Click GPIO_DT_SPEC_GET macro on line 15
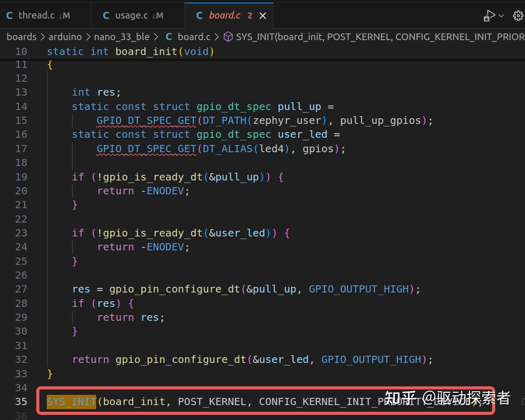The height and width of the screenshot is (420, 525). [147, 120]
